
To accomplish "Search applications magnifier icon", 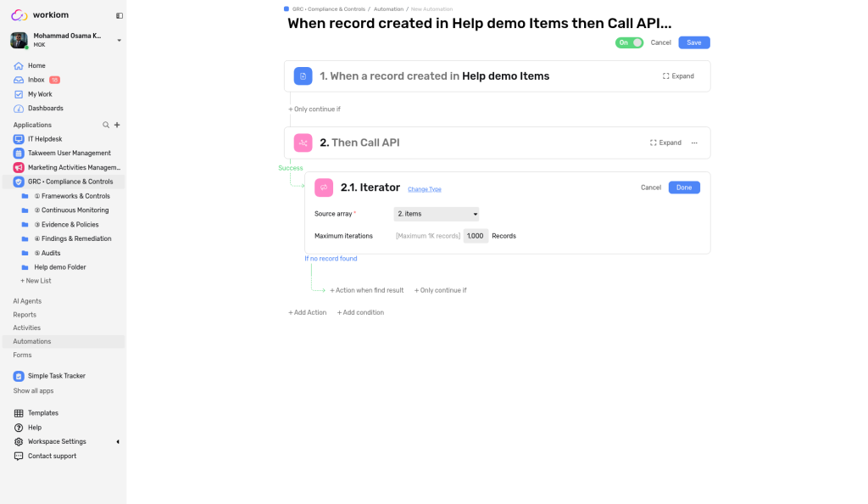I will coord(106,126).
